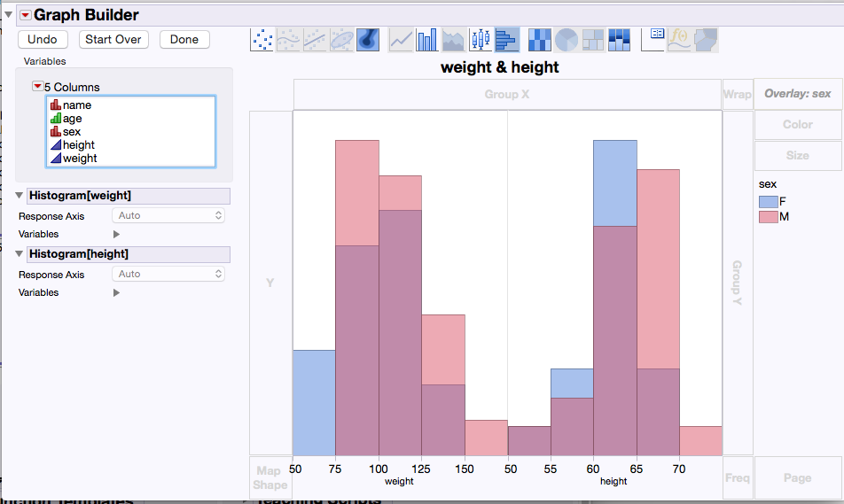Select the Box Plot element icon
The image size is (844, 504).
(481, 40)
